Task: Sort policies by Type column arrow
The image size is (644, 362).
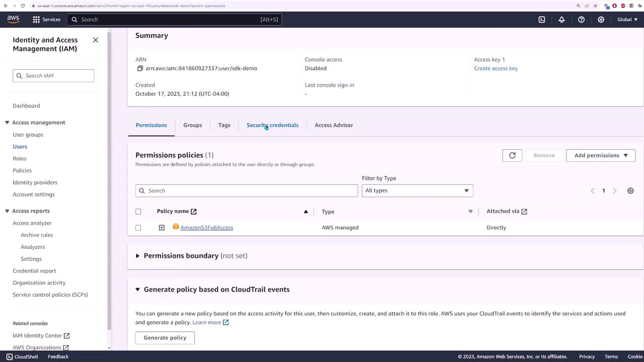Action: pos(470,212)
